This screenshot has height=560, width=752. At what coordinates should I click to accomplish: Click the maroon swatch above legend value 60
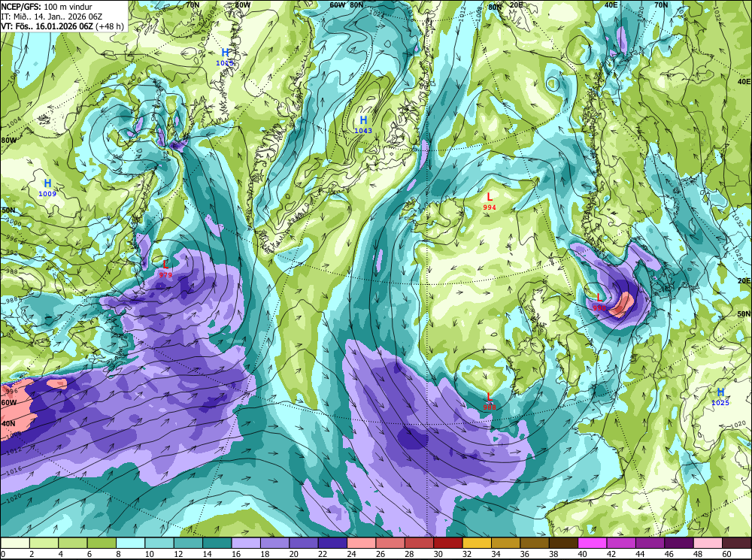click(736, 543)
